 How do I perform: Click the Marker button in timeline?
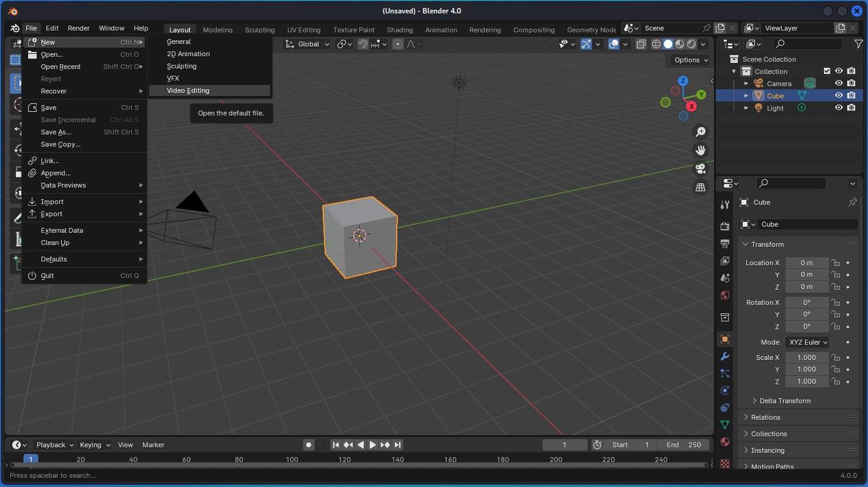pos(153,445)
